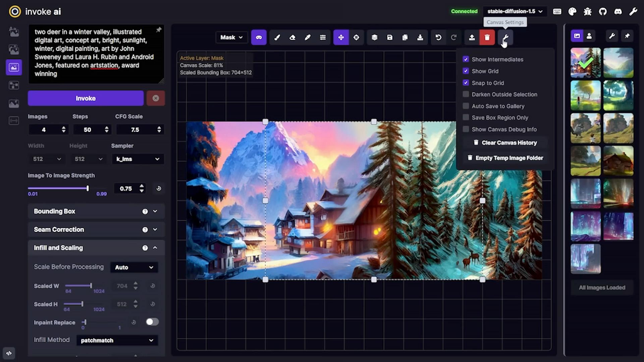Open Canvas Settings wrench icon
Viewport: 644px width, 362px height.
click(x=505, y=37)
